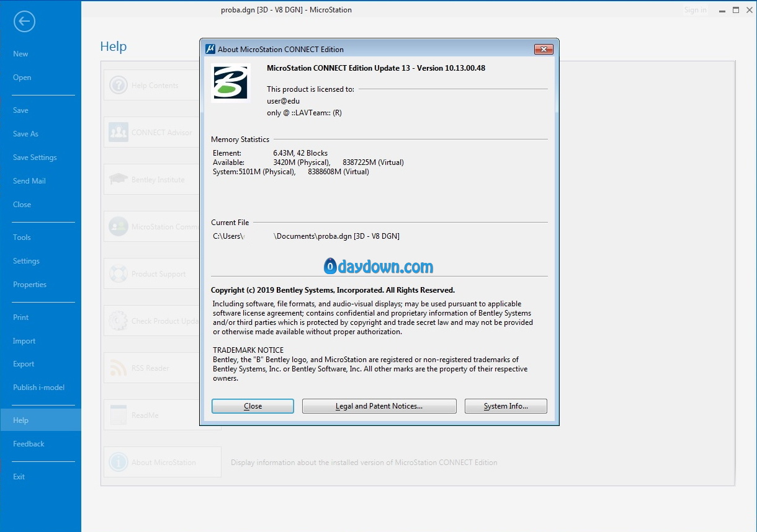Screen dimensions: 757x532
Task: Click the text 'only @ ::LAVTeam:: (R)'
Action: 304,113
